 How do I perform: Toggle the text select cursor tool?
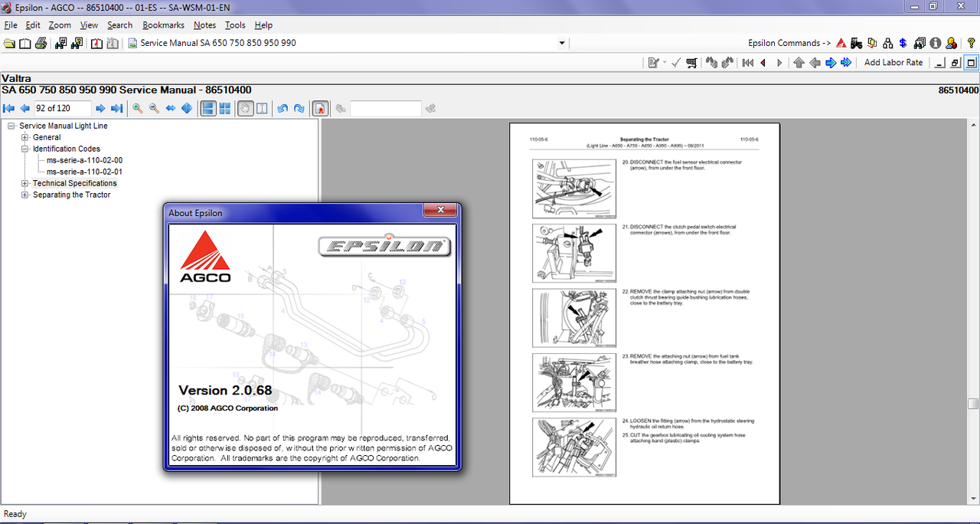pos(262,109)
